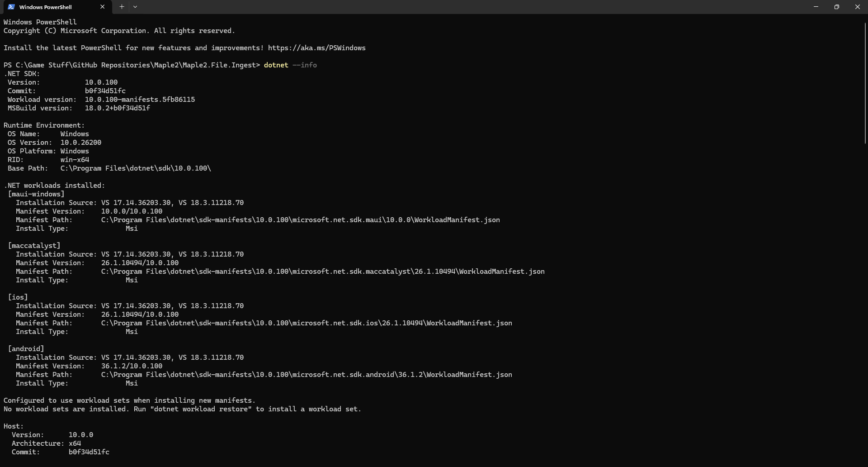The width and height of the screenshot is (868, 467).
Task: Click the [android] workload name
Action: tap(26, 349)
